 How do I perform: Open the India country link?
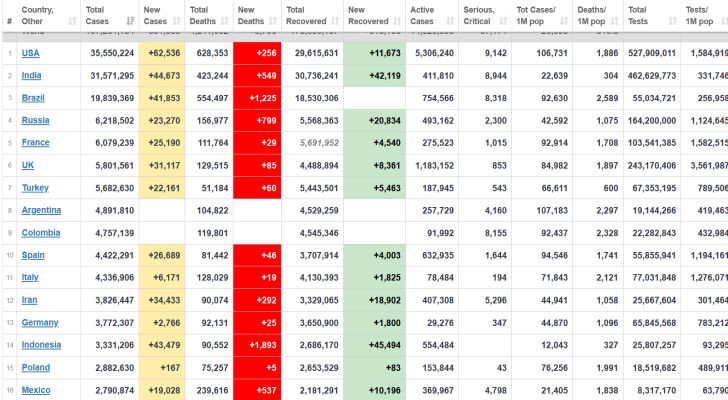32,75
